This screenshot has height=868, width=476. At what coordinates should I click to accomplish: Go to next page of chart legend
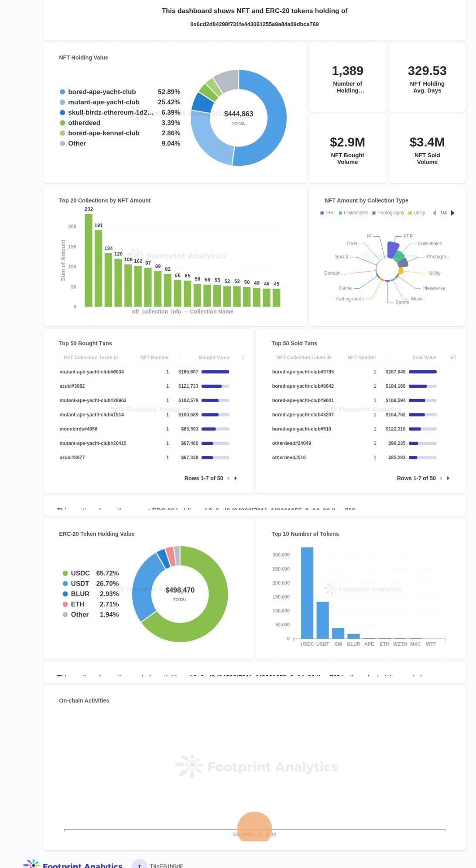click(x=452, y=213)
